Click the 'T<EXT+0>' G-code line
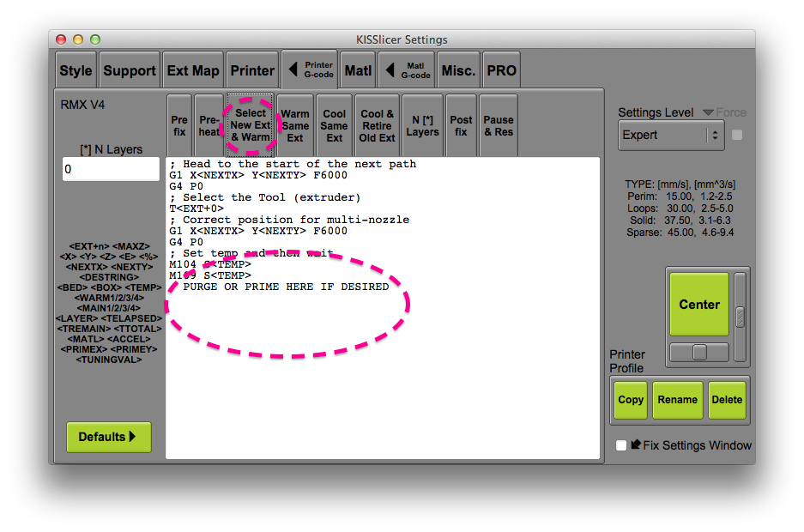The height and width of the screenshot is (532, 804). pyautogui.click(x=196, y=209)
